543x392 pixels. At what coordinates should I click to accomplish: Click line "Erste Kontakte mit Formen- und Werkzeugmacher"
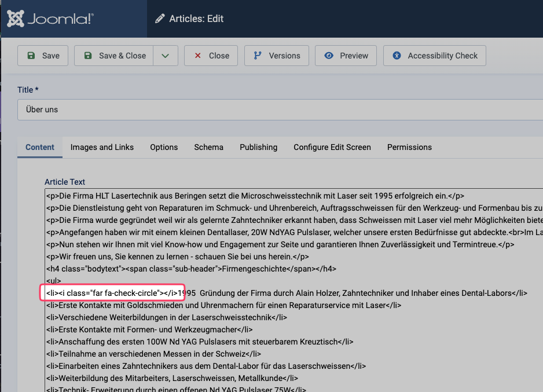[x=149, y=329]
